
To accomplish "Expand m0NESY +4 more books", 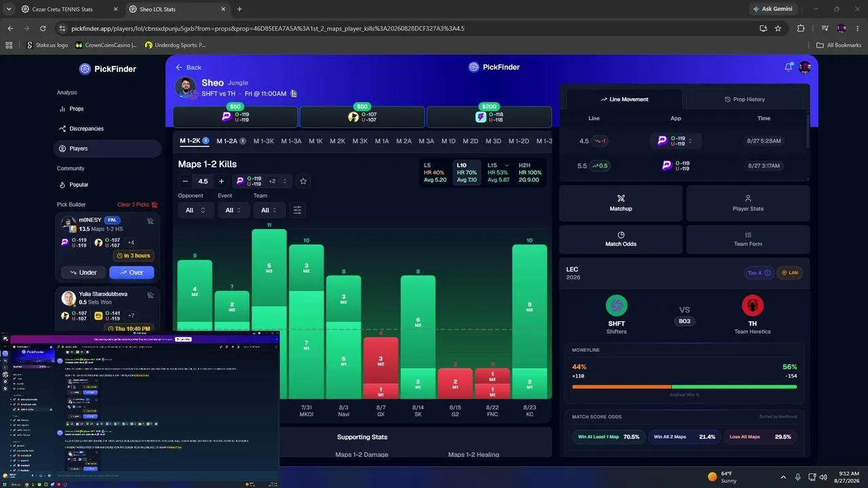I will coord(131,242).
